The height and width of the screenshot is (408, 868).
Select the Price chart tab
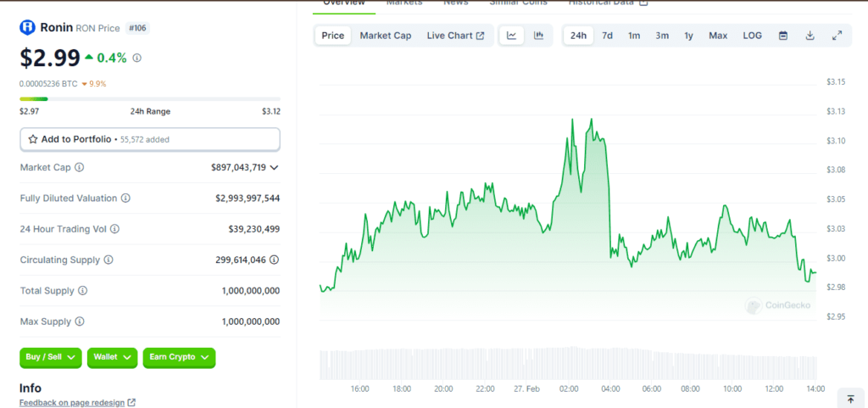tap(332, 36)
